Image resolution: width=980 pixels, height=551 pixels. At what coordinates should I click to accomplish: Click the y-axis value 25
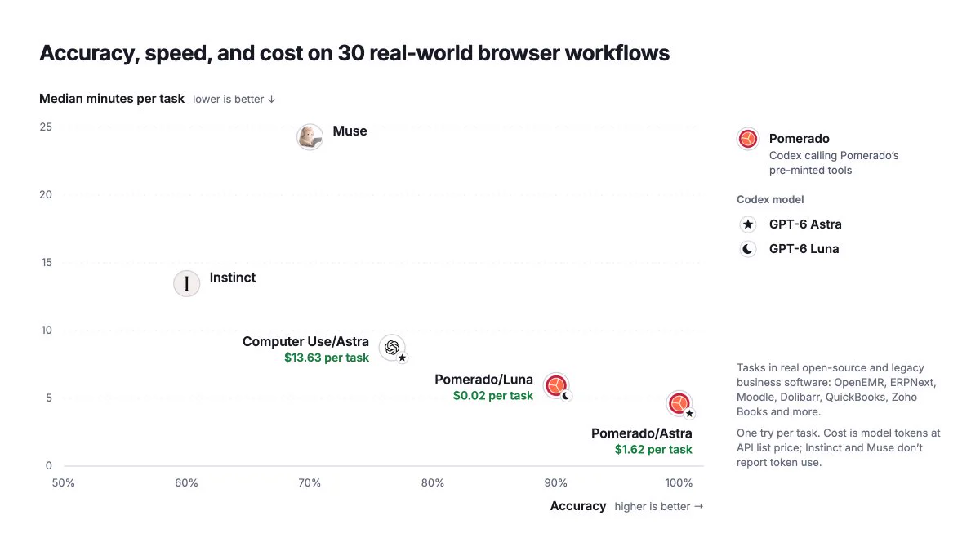tap(46, 127)
